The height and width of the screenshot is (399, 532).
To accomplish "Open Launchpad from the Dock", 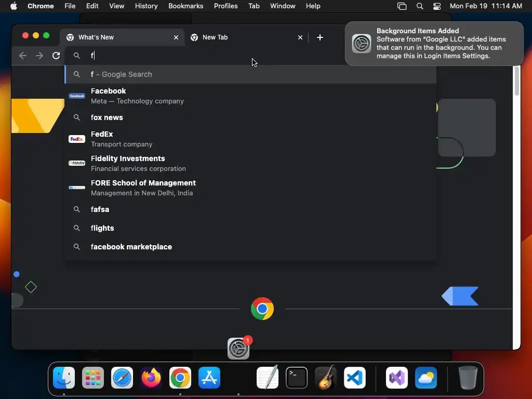I will click(93, 378).
